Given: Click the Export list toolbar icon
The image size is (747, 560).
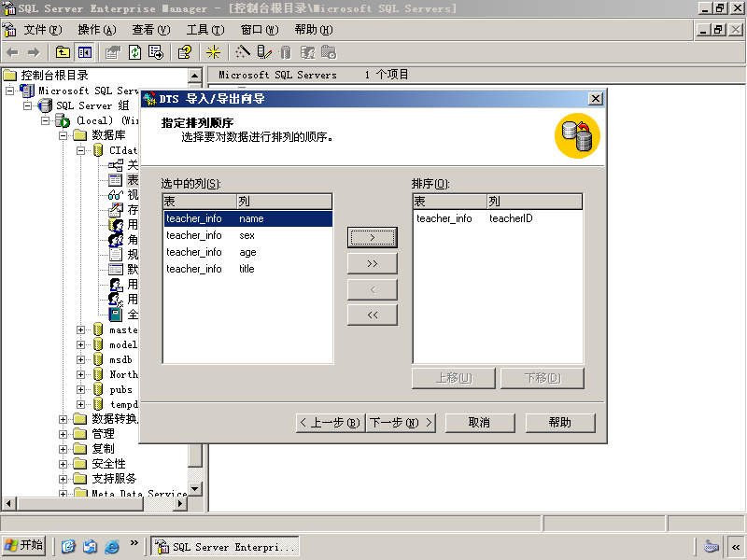Looking at the screenshot, I should 156,52.
